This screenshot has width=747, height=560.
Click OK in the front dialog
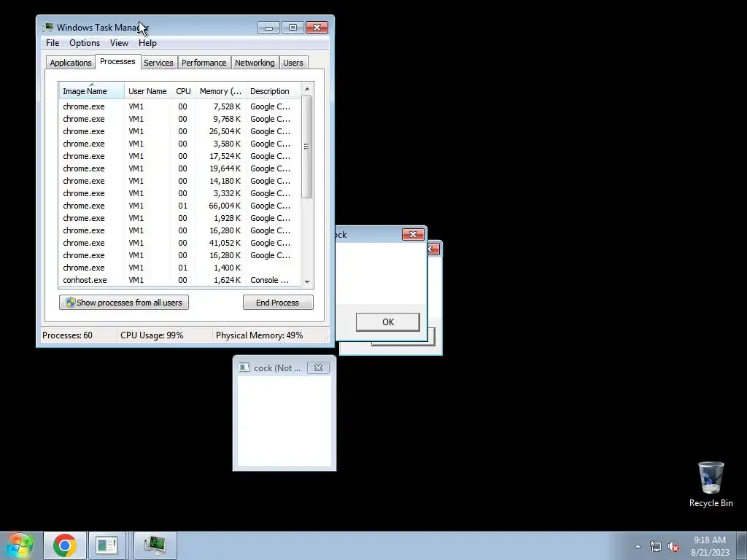click(x=388, y=322)
